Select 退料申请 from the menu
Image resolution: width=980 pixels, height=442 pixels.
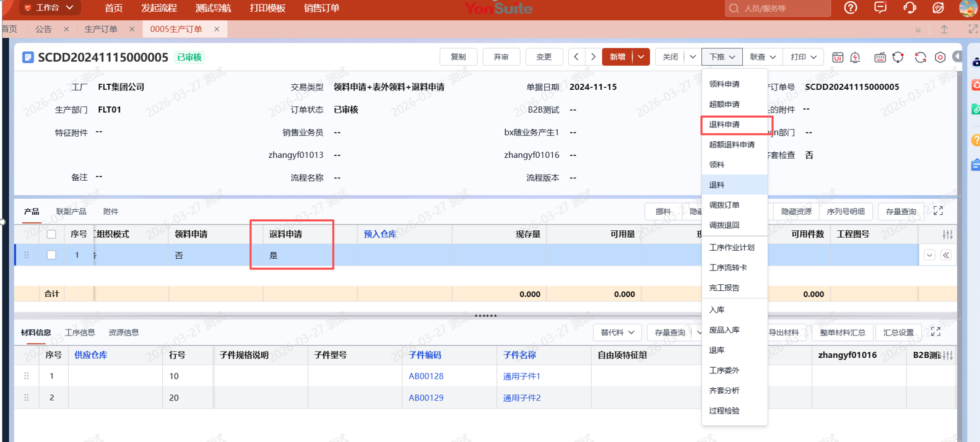(x=724, y=124)
